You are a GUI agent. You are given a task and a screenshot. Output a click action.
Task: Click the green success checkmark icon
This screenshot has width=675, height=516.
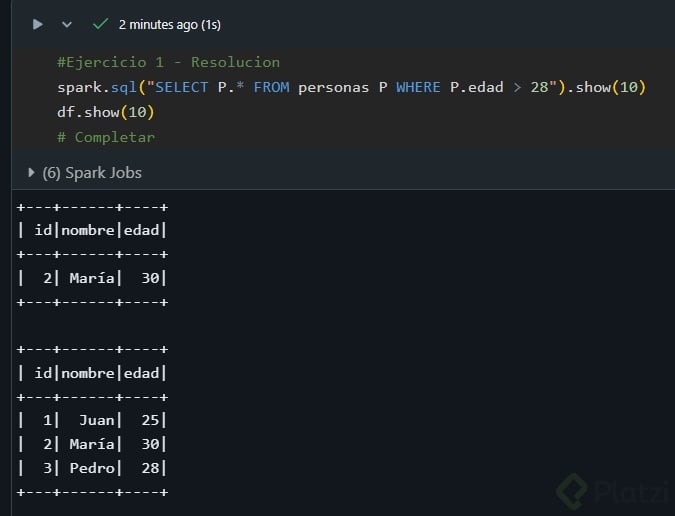[x=100, y=23]
